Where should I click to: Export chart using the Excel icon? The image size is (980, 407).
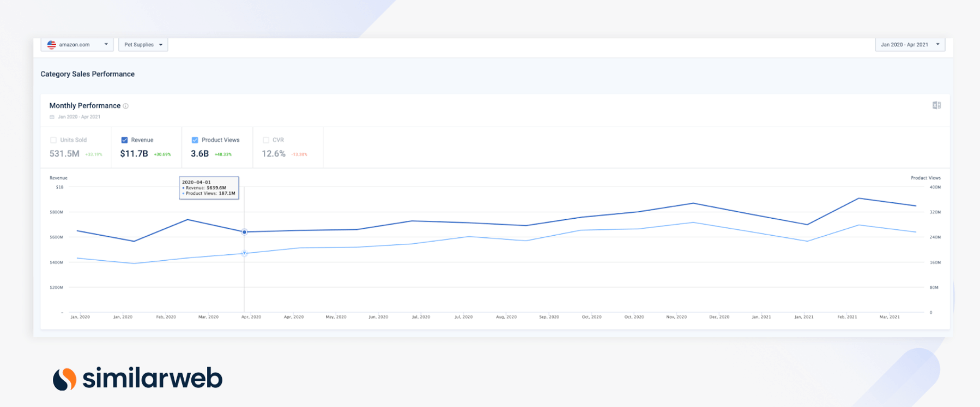[936, 105]
